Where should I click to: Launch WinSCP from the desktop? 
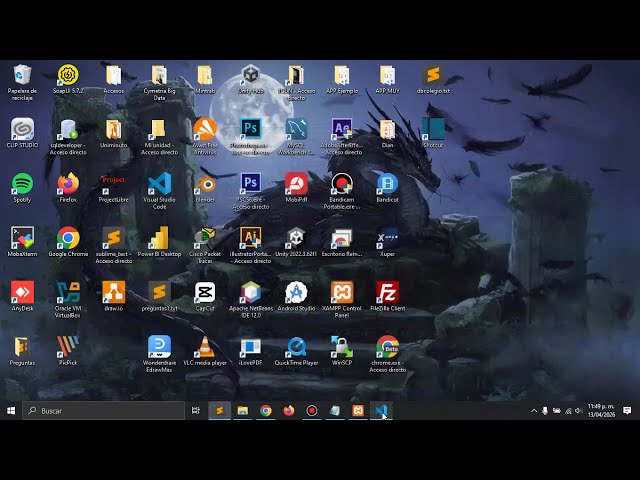click(342, 351)
